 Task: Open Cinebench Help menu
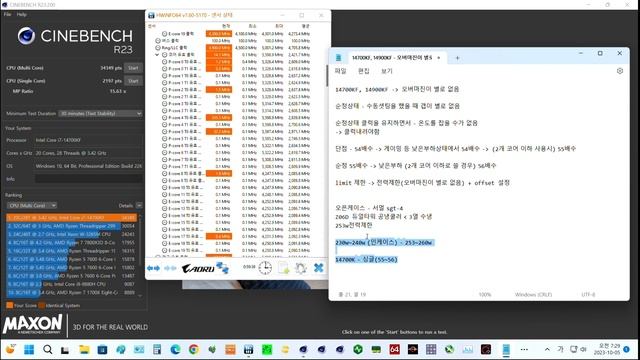pos(22,14)
